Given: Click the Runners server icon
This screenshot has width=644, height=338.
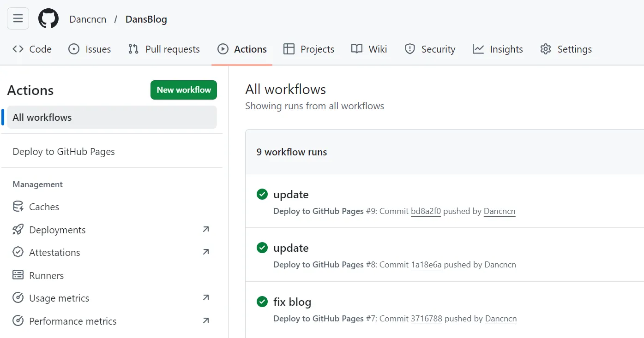Looking at the screenshot, I should point(18,275).
